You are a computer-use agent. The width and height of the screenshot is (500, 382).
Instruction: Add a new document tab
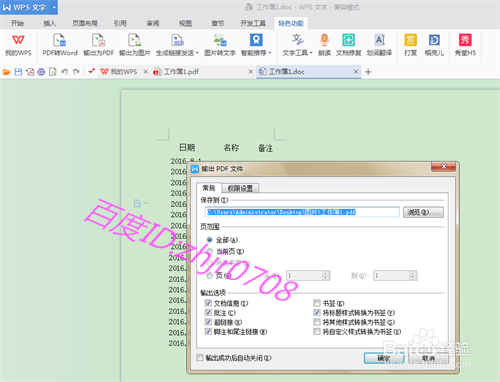coord(368,72)
